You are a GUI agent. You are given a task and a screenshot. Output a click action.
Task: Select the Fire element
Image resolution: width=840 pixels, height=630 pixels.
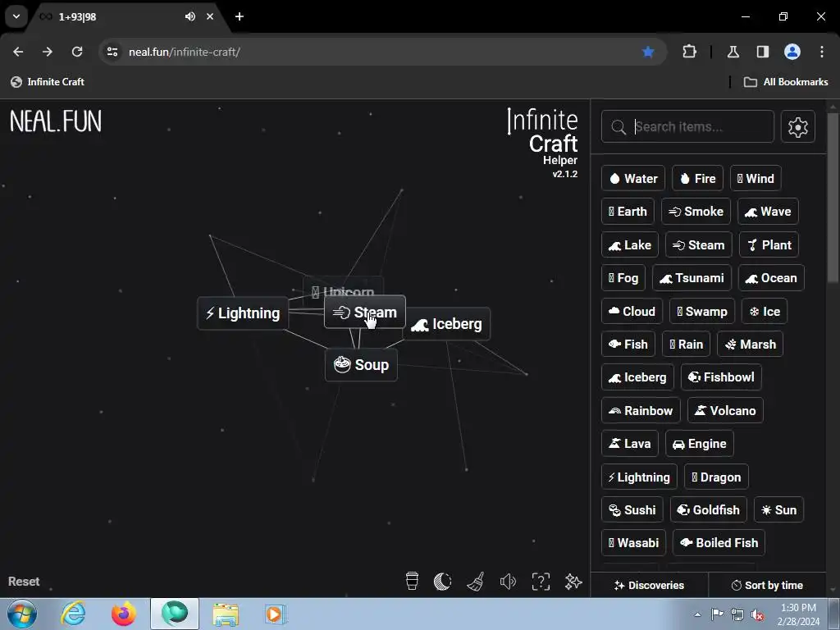tap(697, 178)
